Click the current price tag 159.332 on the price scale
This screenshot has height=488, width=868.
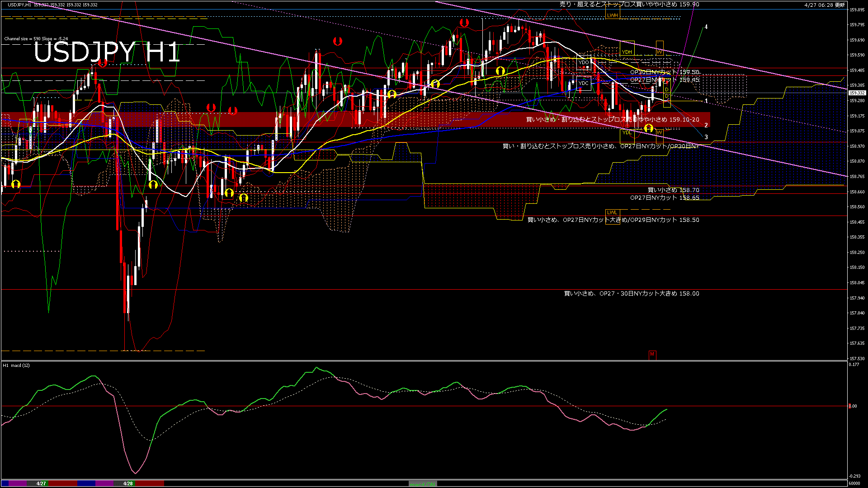tap(857, 93)
